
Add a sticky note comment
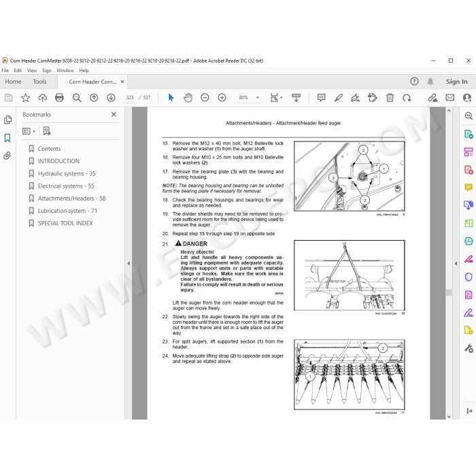click(x=321, y=98)
